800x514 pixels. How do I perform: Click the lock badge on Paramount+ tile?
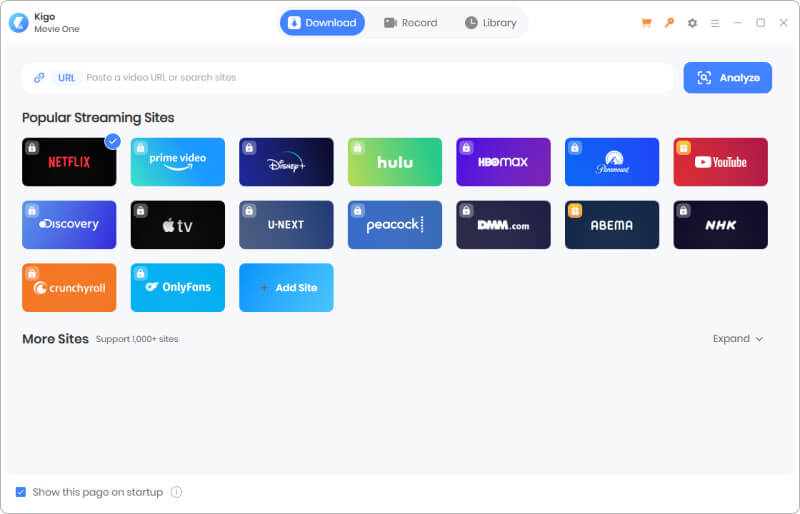(x=575, y=148)
